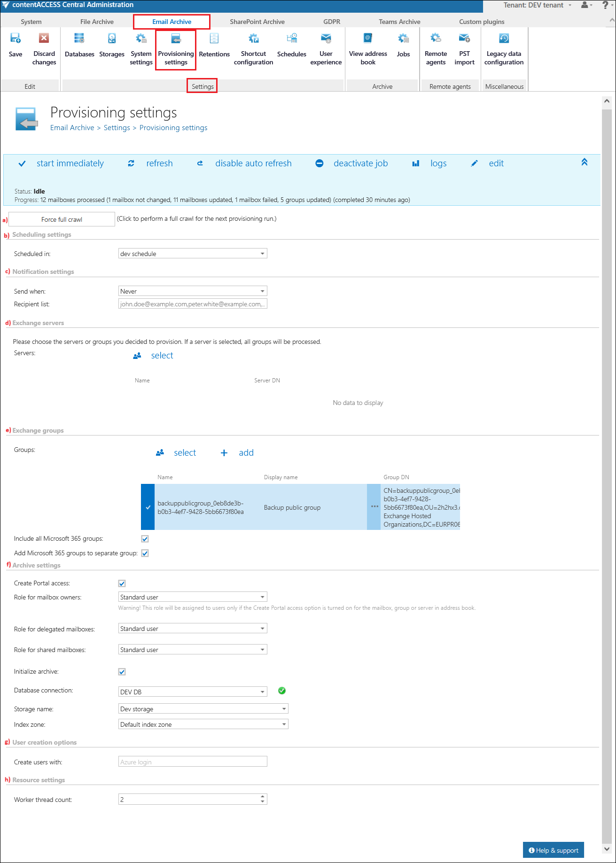Click the Force full crawl button

tap(62, 219)
